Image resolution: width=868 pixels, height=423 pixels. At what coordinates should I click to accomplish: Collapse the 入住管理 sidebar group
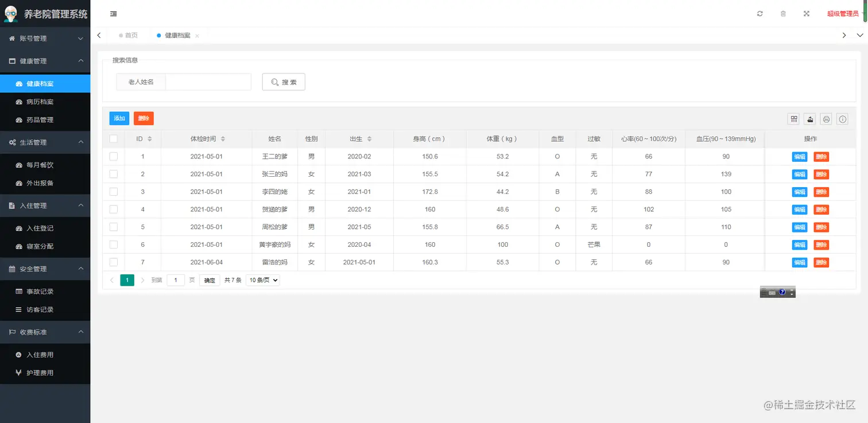(45, 205)
